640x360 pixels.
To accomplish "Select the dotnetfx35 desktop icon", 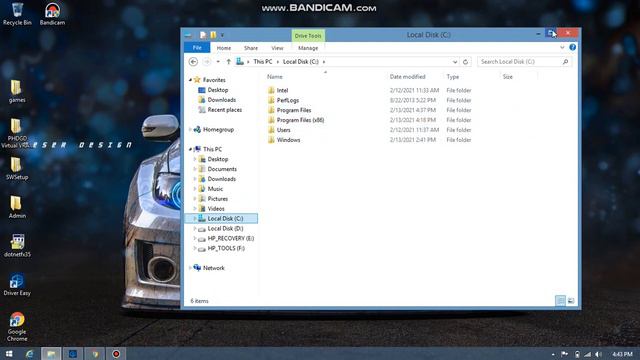I will 17,245.
